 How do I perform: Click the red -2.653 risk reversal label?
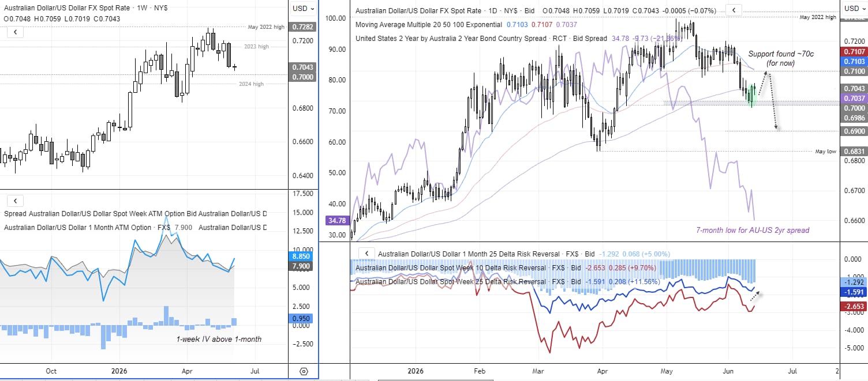pos(852,307)
